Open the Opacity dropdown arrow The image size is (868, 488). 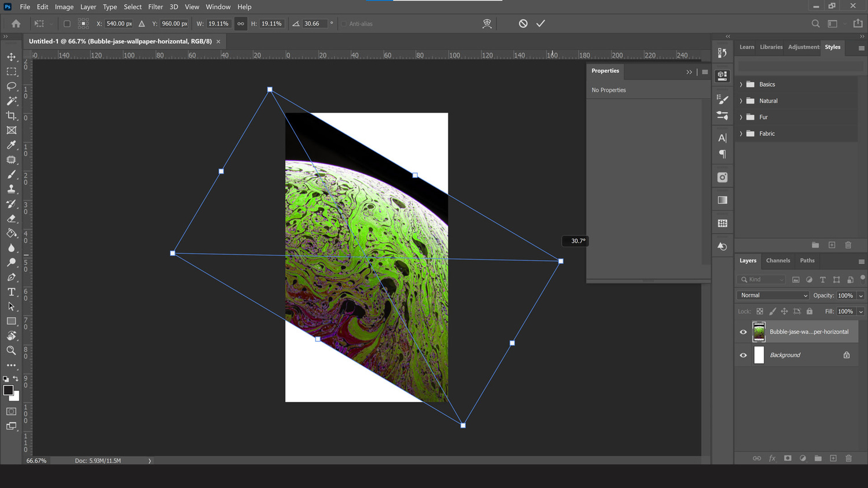pos(860,295)
